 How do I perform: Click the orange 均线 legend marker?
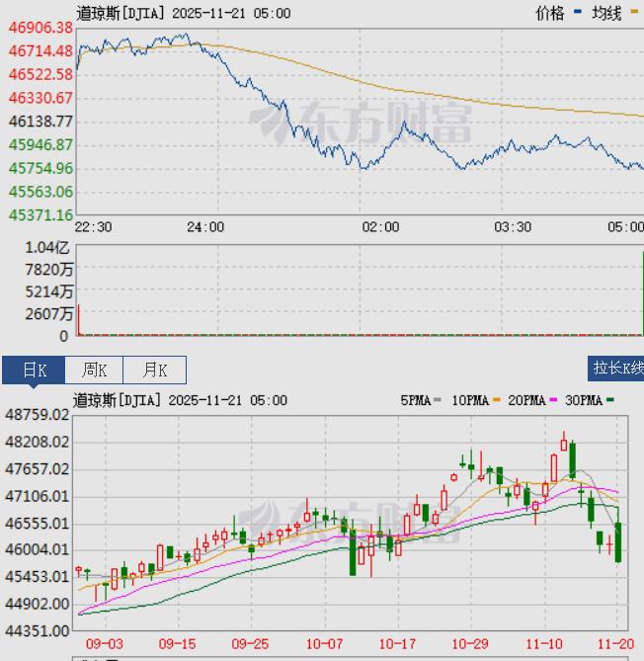click(634, 12)
